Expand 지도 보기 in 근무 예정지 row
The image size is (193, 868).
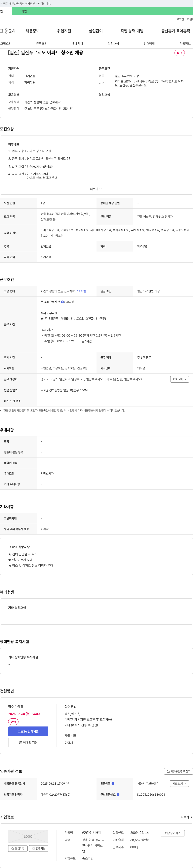click(x=180, y=379)
